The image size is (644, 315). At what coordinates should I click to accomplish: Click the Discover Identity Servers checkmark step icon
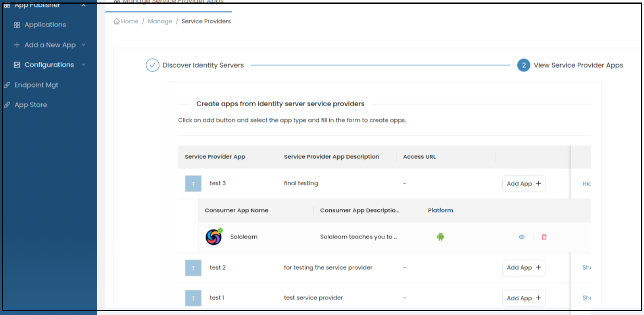coord(153,65)
